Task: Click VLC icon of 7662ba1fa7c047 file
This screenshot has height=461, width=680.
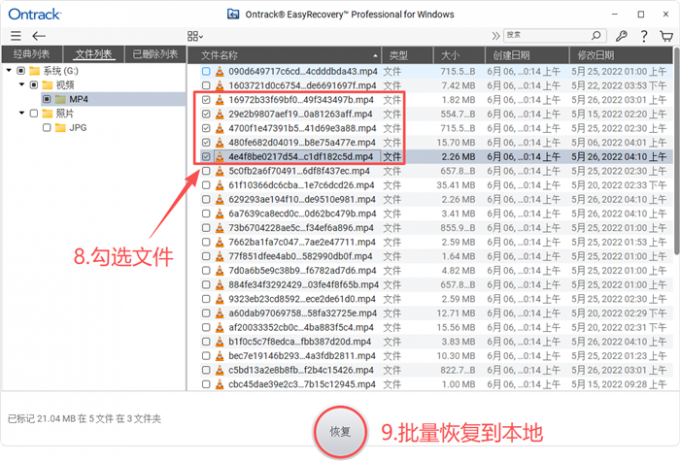Action: [220, 242]
